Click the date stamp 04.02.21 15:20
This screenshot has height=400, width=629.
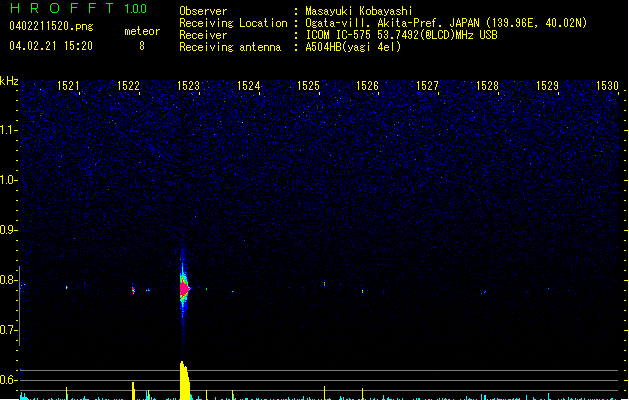click(51, 46)
